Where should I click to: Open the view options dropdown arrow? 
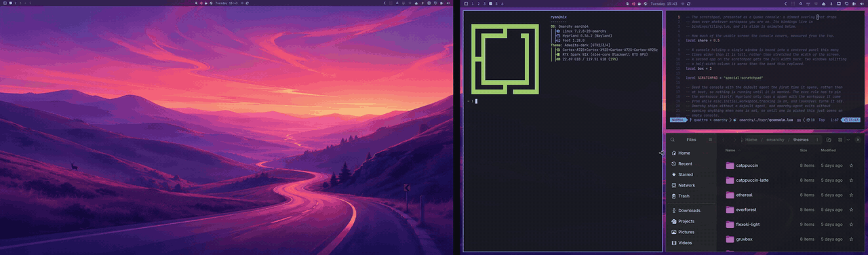coord(848,140)
